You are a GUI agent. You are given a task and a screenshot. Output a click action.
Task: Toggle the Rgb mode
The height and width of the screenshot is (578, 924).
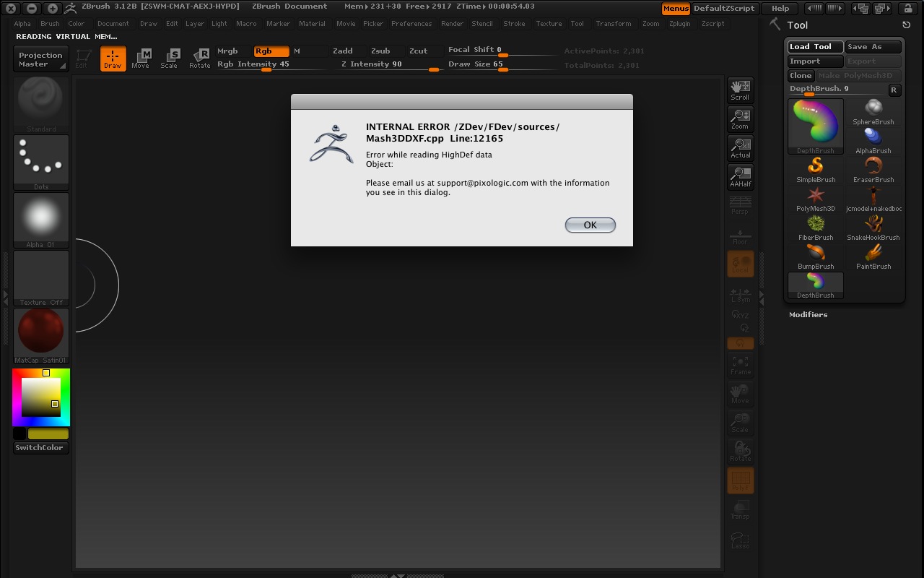(x=271, y=51)
